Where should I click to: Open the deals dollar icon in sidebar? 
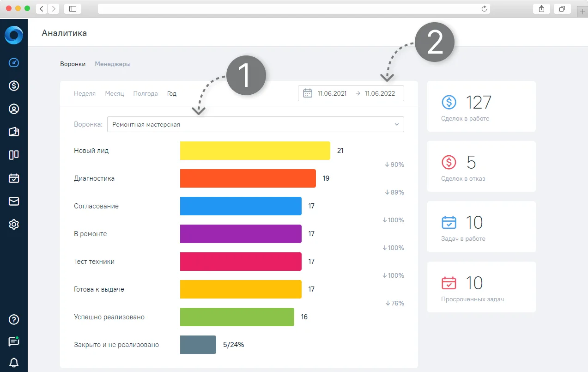(x=14, y=85)
